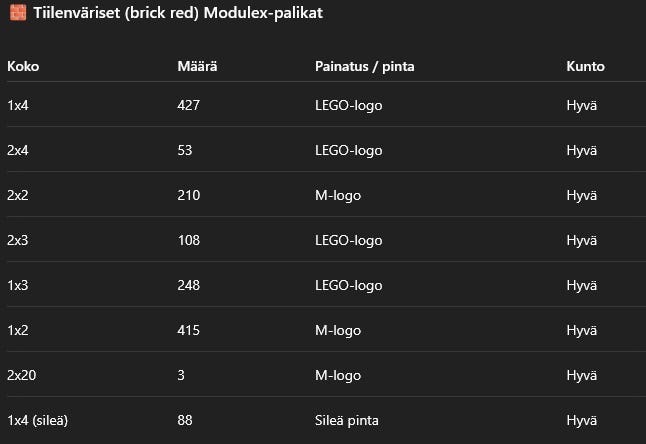Click the quantity 3 in the 2x20 row
The height and width of the screenshot is (444, 646).
point(181,375)
